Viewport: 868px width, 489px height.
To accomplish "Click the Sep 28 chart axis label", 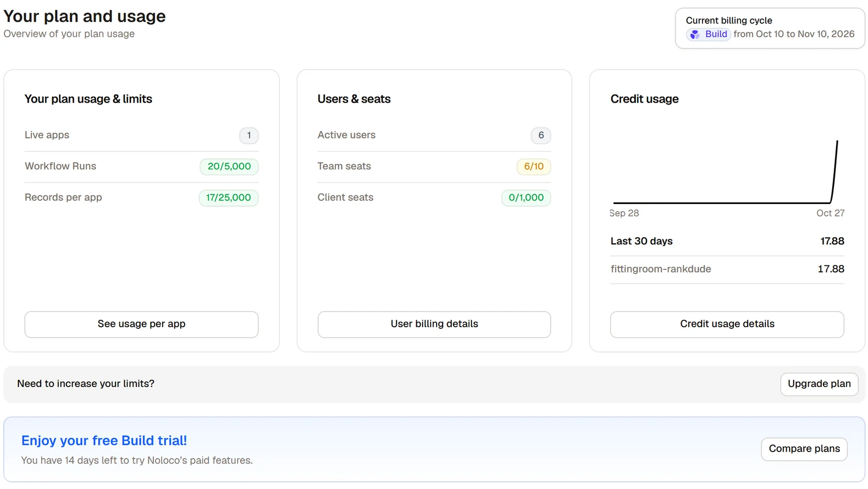I will pos(624,213).
